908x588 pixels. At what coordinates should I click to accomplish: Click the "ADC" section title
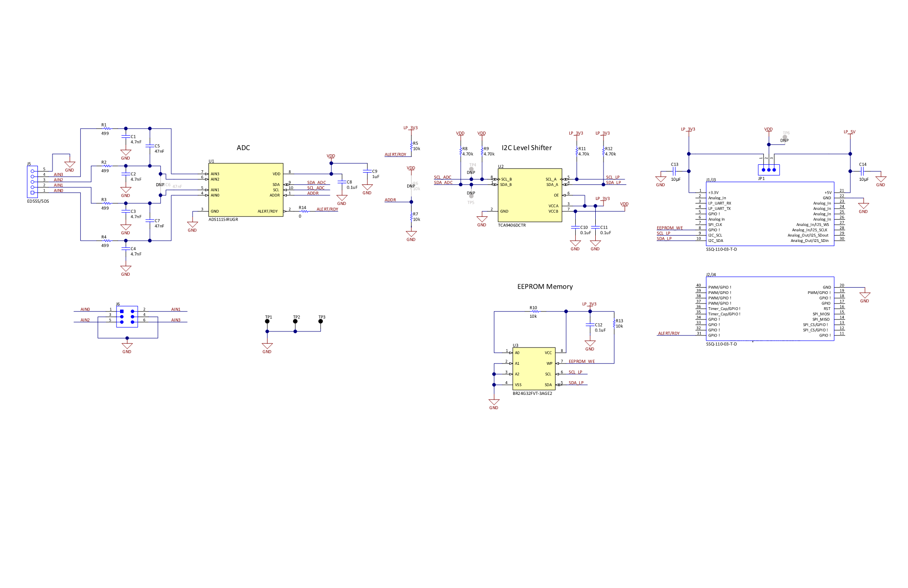tap(243, 148)
